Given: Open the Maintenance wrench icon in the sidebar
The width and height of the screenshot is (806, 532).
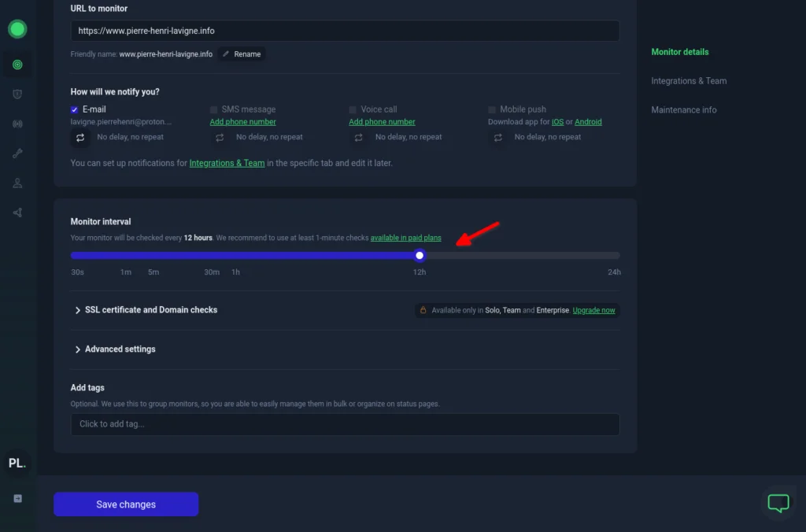Looking at the screenshot, I should point(17,153).
